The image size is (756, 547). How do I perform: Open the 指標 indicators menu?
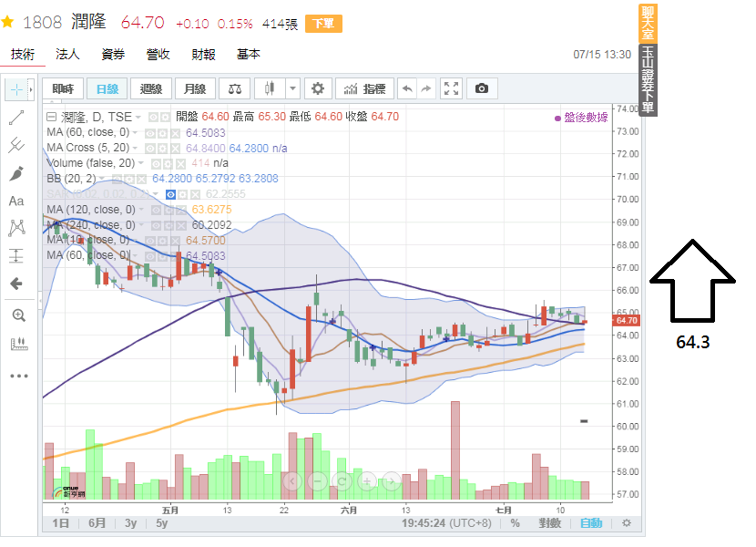[363, 88]
